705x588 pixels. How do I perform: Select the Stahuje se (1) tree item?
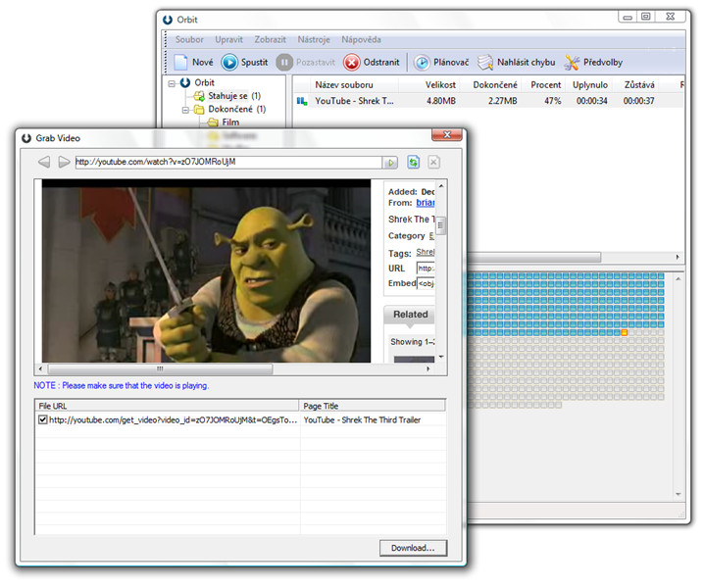[x=234, y=96]
